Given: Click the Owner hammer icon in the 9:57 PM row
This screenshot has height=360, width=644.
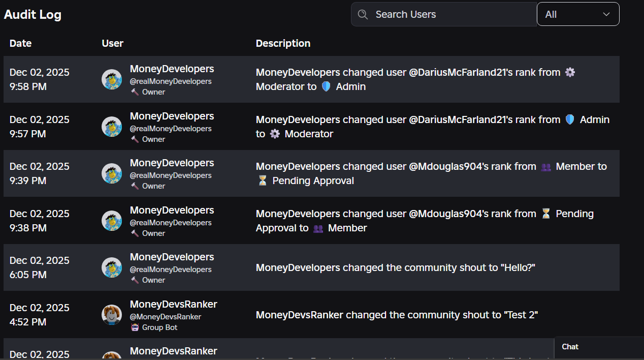Looking at the screenshot, I should tap(135, 139).
